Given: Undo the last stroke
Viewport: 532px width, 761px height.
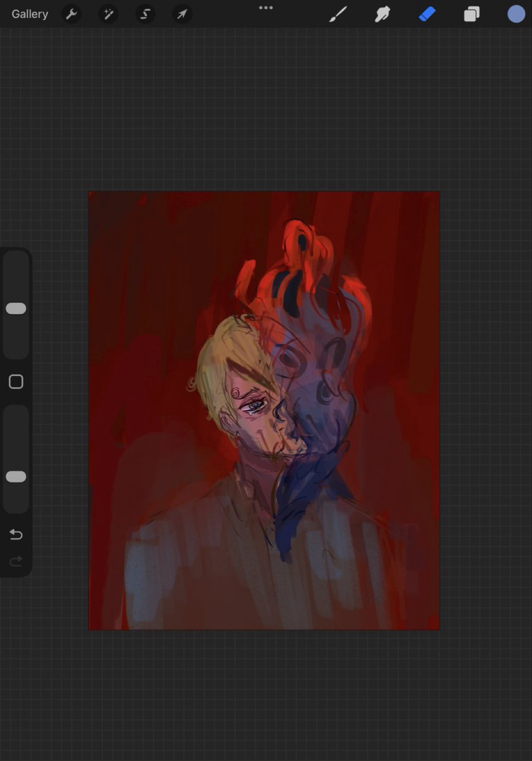Looking at the screenshot, I should click(16, 534).
